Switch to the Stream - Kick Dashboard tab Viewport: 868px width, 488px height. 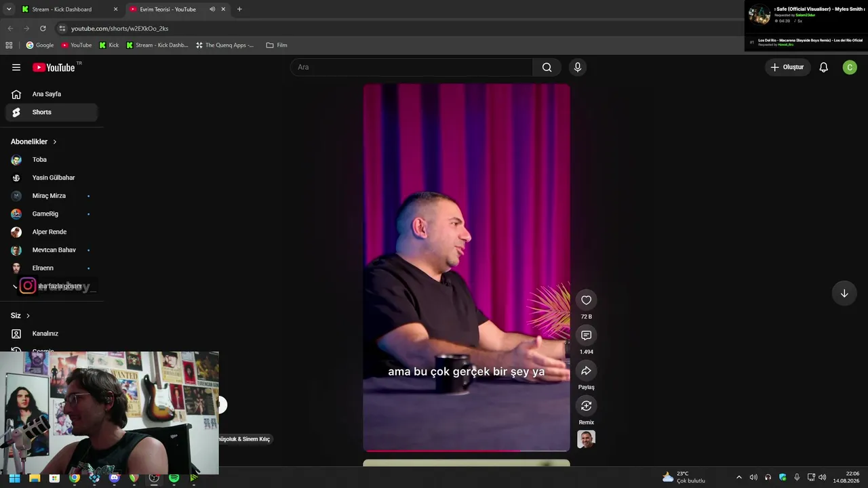(70, 9)
